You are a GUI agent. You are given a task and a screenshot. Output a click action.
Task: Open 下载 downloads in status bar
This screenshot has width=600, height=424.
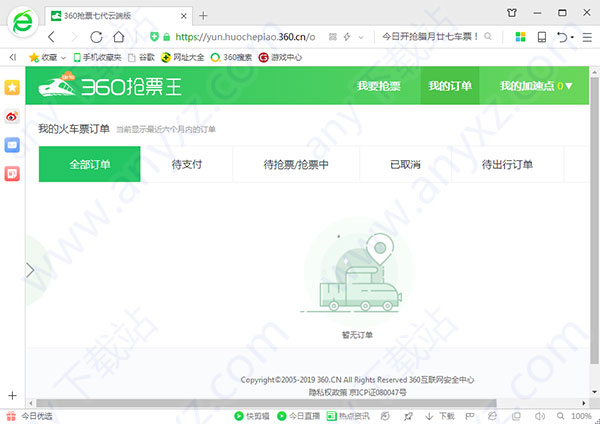(439, 416)
